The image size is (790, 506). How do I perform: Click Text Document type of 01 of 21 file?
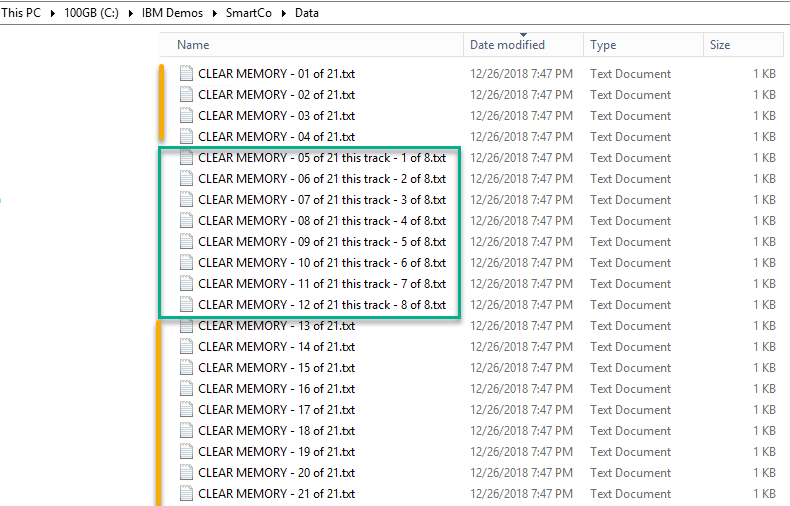pyautogui.click(x=630, y=74)
